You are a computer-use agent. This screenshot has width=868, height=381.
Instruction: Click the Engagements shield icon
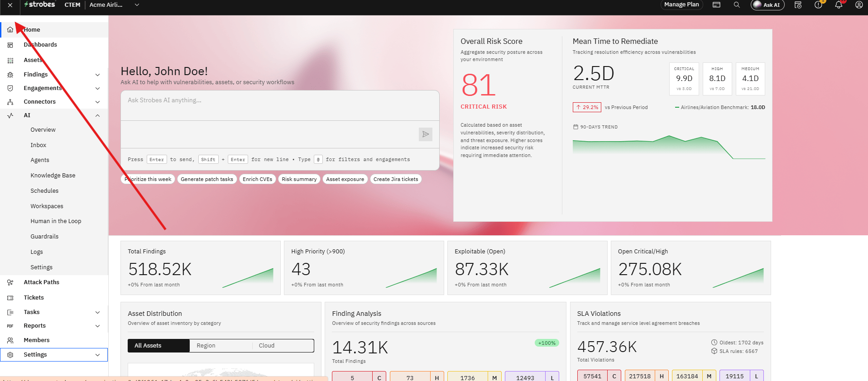pyautogui.click(x=10, y=88)
